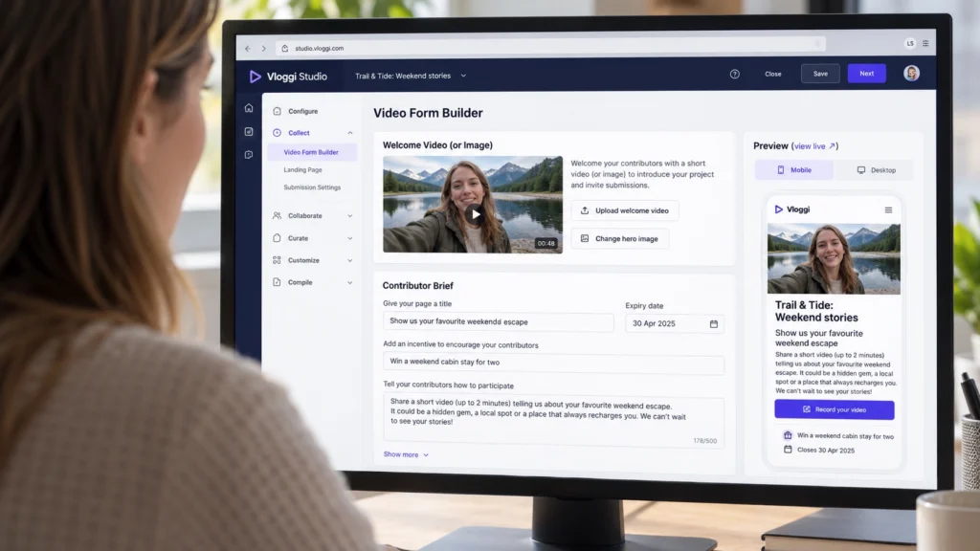
Task: Open Submission Settings in sidebar
Action: [312, 187]
